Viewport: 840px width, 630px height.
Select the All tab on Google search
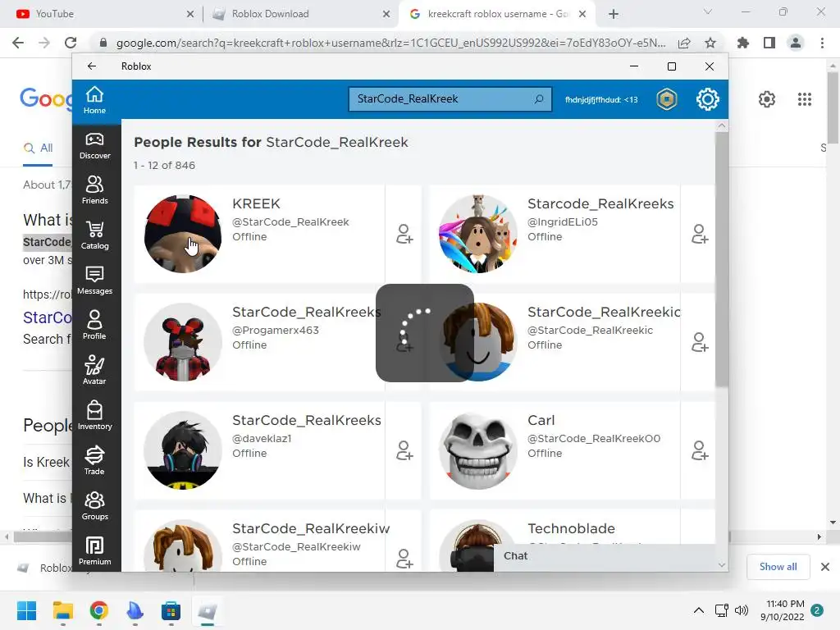pos(38,148)
